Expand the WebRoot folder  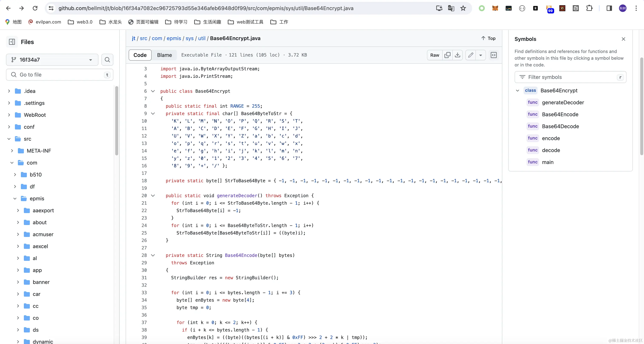click(x=9, y=115)
